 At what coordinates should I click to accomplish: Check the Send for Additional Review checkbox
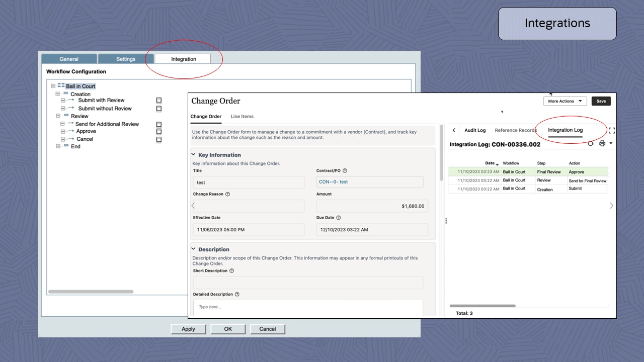pos(159,124)
